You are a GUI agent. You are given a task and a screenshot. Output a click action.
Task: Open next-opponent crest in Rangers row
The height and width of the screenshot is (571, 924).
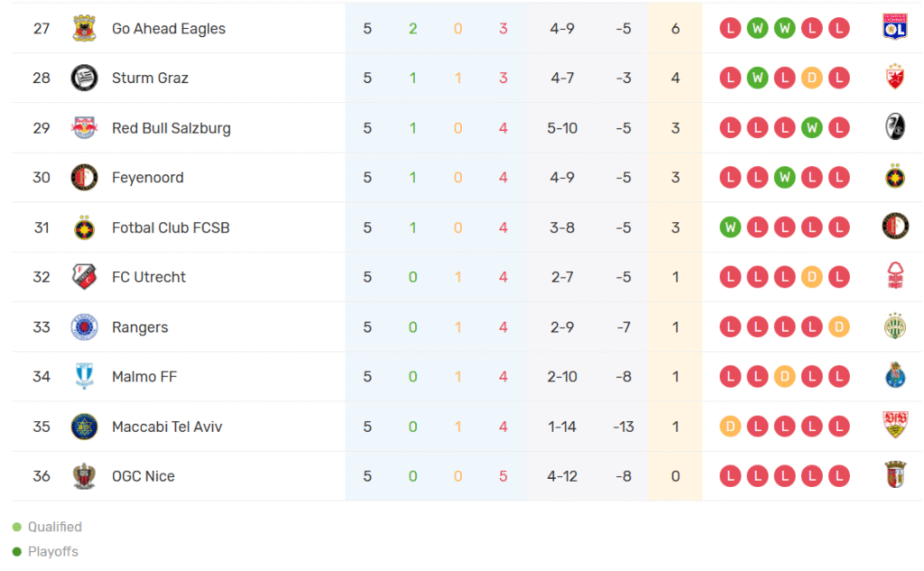(894, 327)
